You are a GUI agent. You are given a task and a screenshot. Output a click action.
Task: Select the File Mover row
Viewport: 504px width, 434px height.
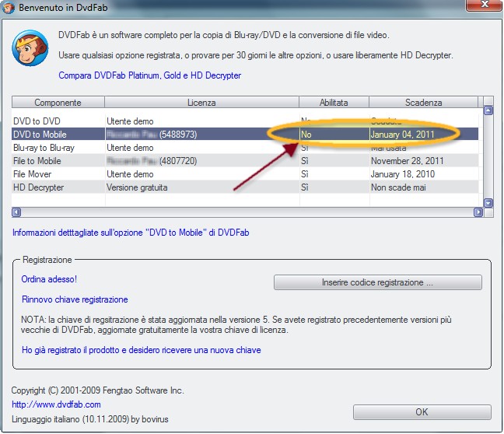coord(245,174)
